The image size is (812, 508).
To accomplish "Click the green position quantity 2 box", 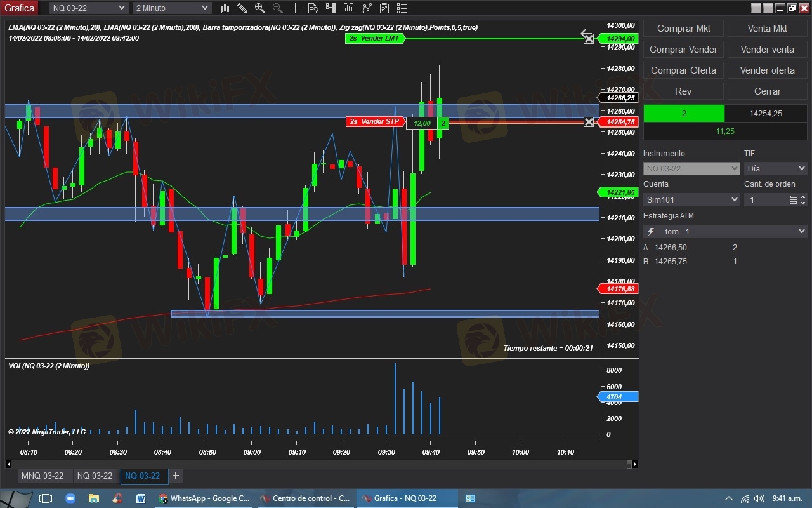I will [x=684, y=113].
